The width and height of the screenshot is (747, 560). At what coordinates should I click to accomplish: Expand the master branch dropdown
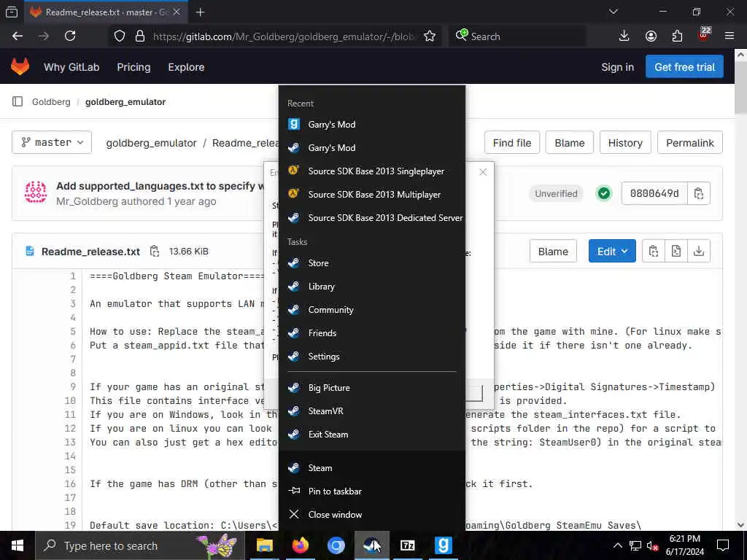point(52,142)
